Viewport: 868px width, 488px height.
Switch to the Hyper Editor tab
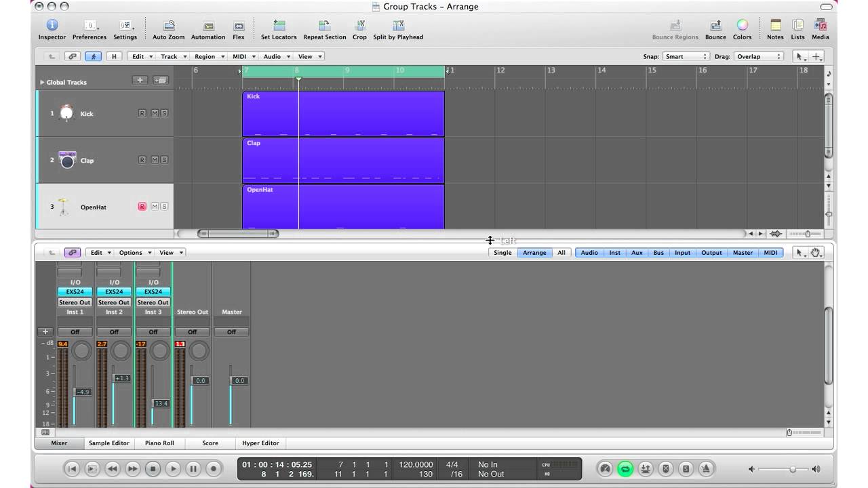(260, 443)
